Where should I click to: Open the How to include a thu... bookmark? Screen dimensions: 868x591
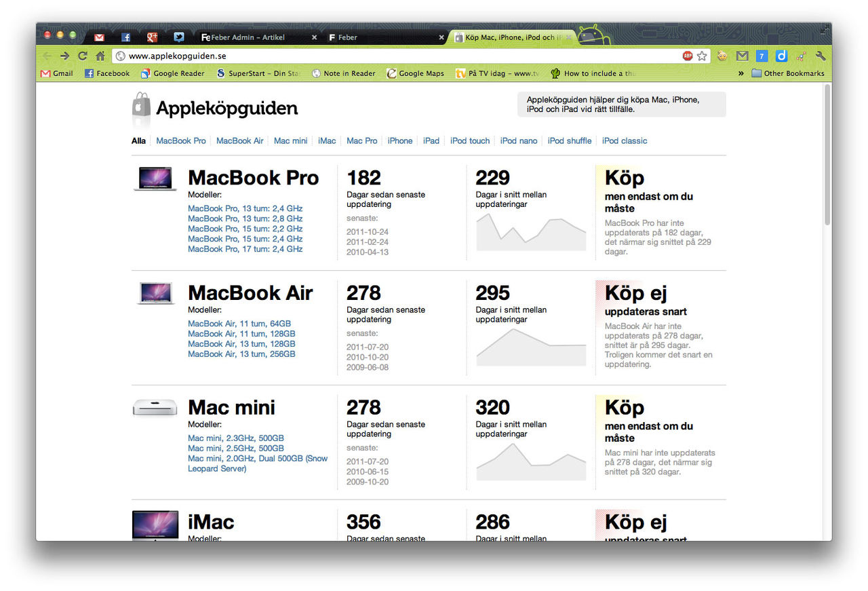[593, 73]
